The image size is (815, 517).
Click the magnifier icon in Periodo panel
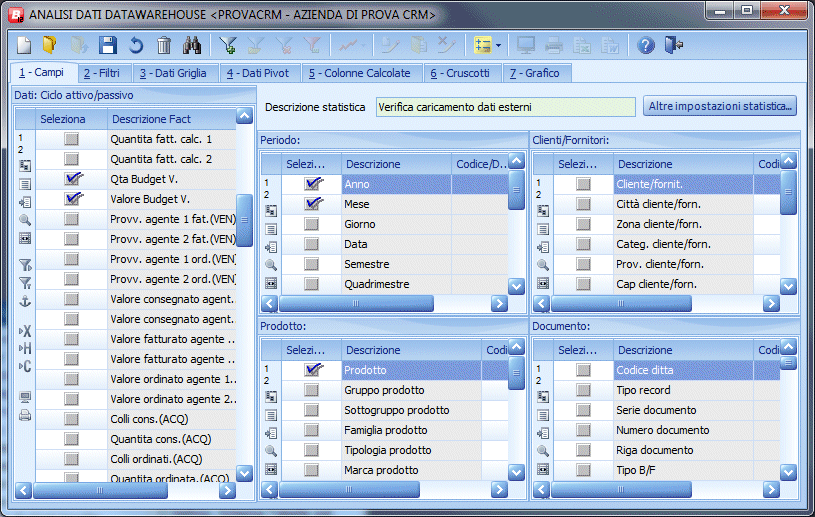click(x=271, y=265)
